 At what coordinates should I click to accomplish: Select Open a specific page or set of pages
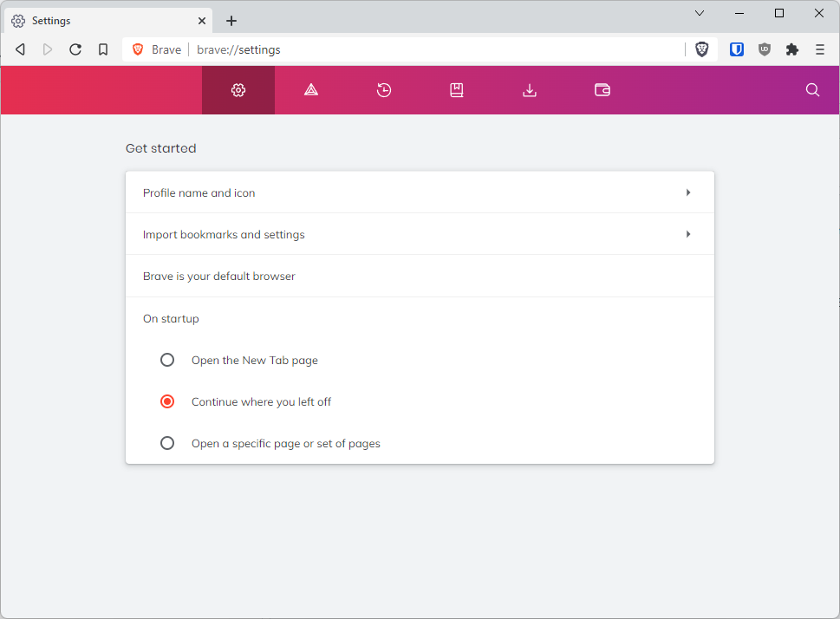coord(167,443)
